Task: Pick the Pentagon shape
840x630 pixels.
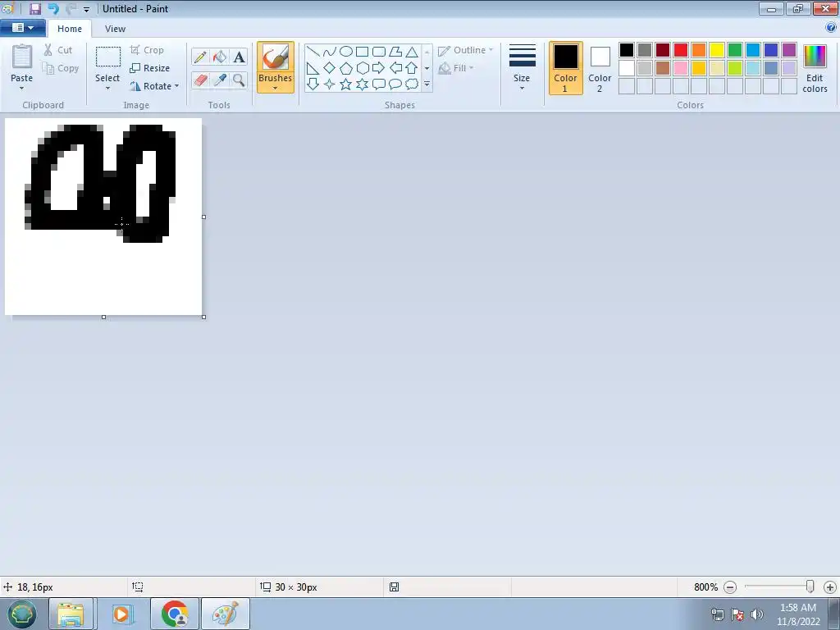Action: point(346,68)
